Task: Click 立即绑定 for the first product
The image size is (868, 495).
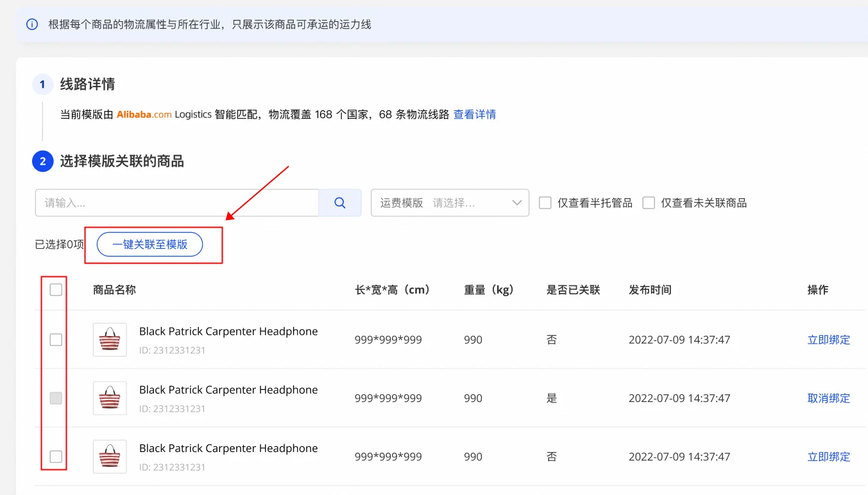Action: [x=828, y=340]
